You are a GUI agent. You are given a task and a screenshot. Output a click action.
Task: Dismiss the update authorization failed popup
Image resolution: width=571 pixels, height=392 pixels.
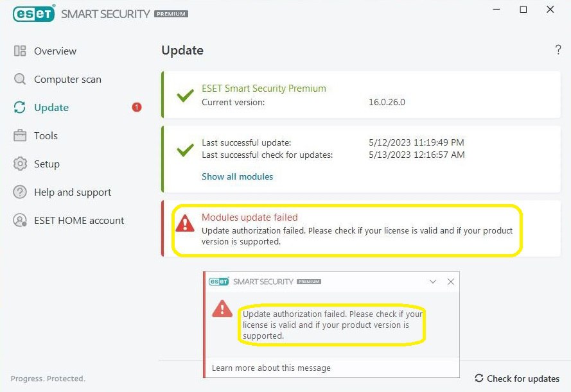tap(450, 282)
